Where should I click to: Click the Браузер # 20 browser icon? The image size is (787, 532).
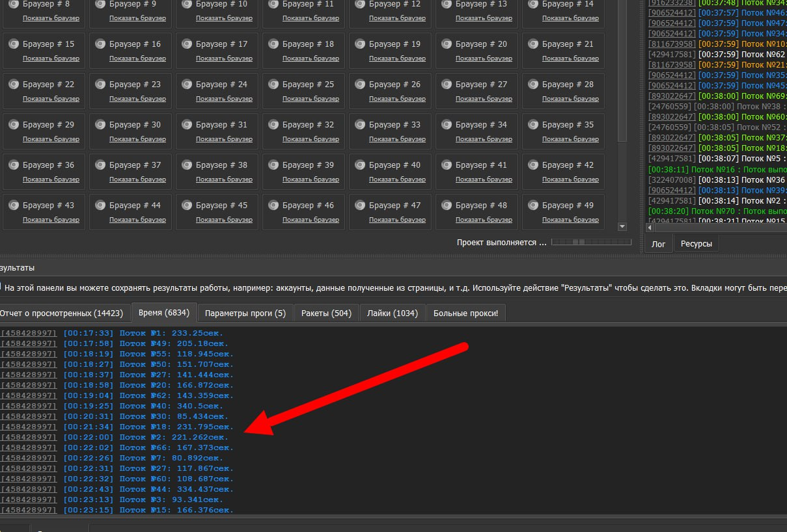coord(446,44)
